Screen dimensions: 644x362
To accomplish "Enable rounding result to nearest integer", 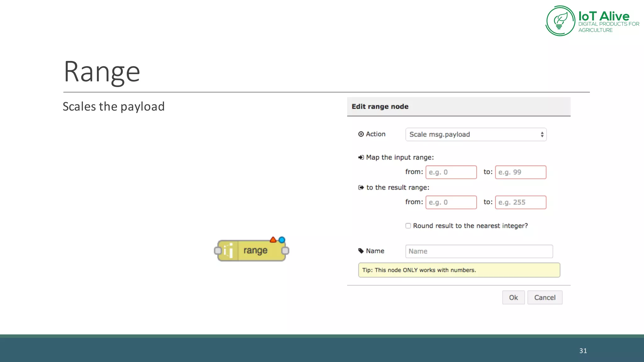I will (408, 226).
